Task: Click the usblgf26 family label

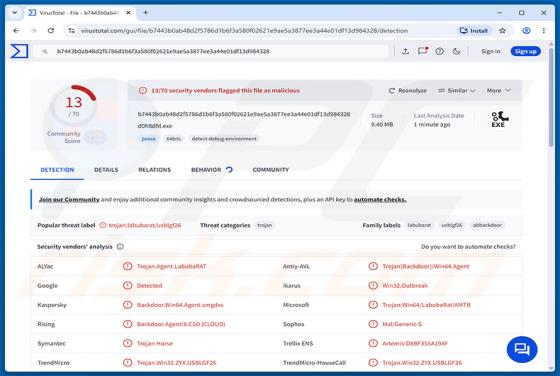Action: [452, 225]
